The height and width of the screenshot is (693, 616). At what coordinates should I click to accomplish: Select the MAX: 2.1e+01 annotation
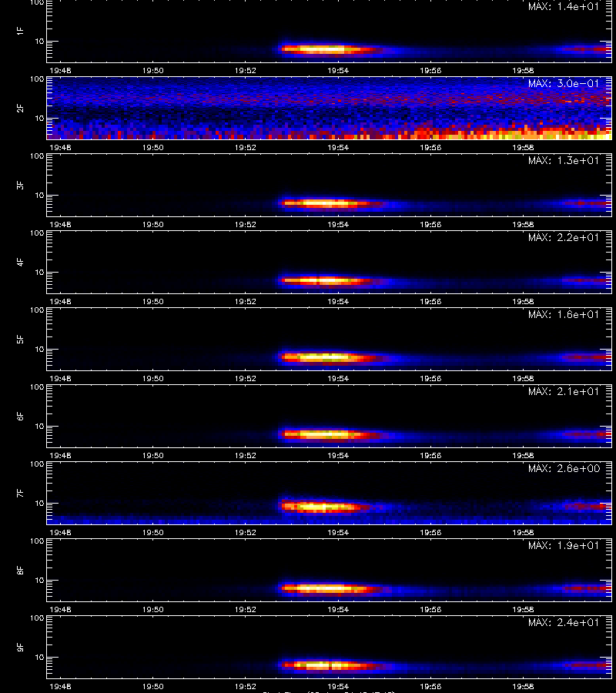(x=564, y=391)
